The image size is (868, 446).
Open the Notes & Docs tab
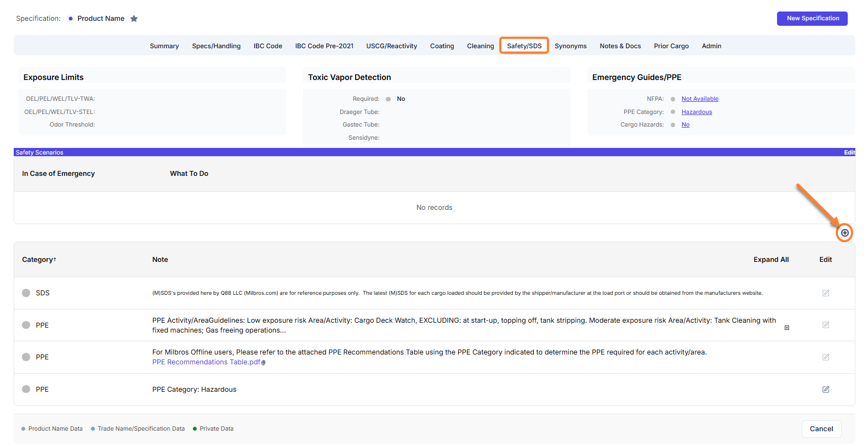click(620, 46)
